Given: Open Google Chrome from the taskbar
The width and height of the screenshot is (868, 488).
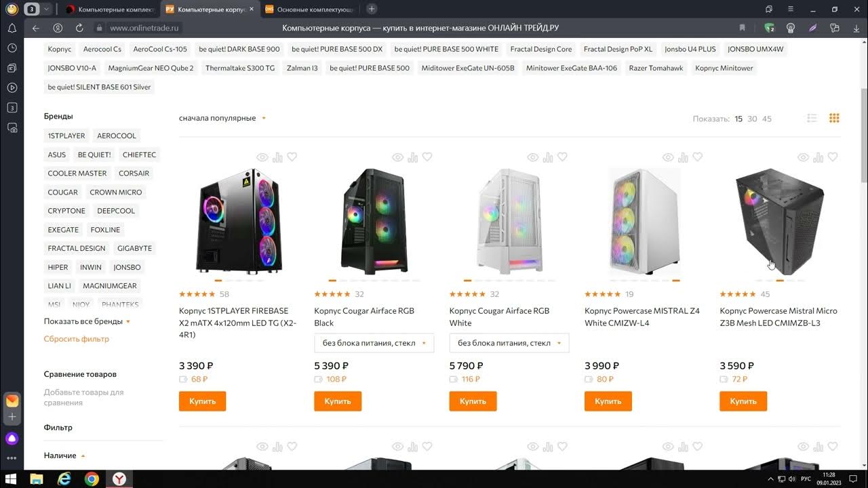Looking at the screenshot, I should (92, 479).
